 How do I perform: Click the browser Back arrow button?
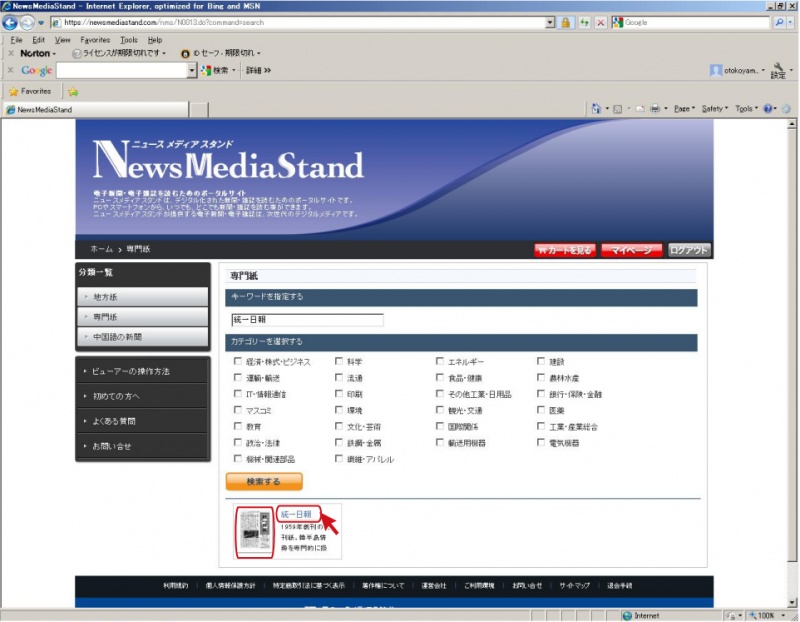pyautogui.click(x=10, y=22)
